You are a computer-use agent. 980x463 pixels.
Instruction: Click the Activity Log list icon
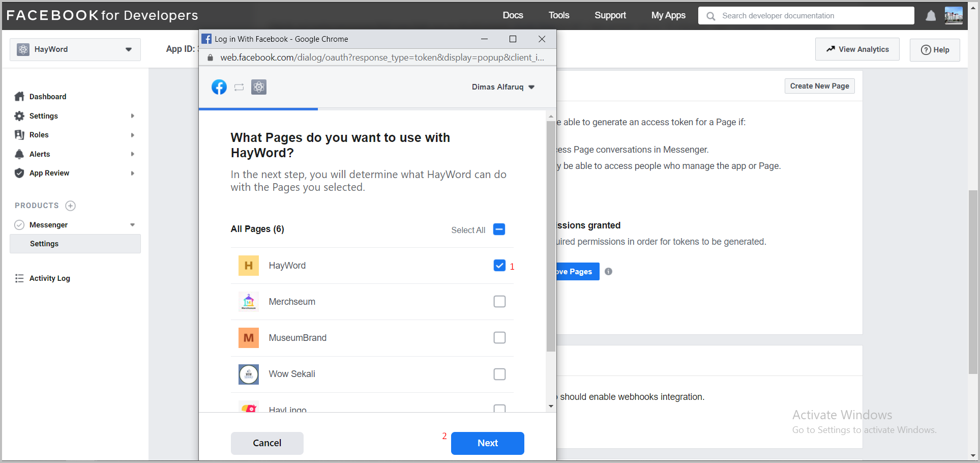click(x=19, y=278)
